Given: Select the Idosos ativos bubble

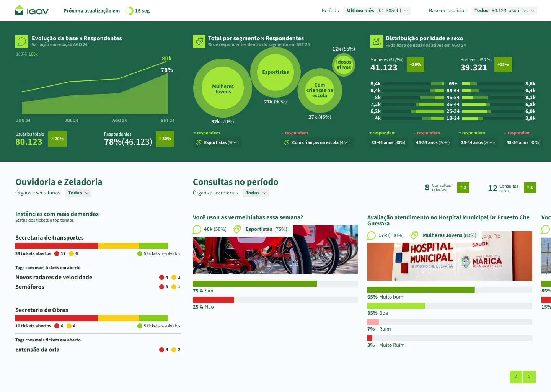Looking at the screenshot, I should (x=344, y=64).
